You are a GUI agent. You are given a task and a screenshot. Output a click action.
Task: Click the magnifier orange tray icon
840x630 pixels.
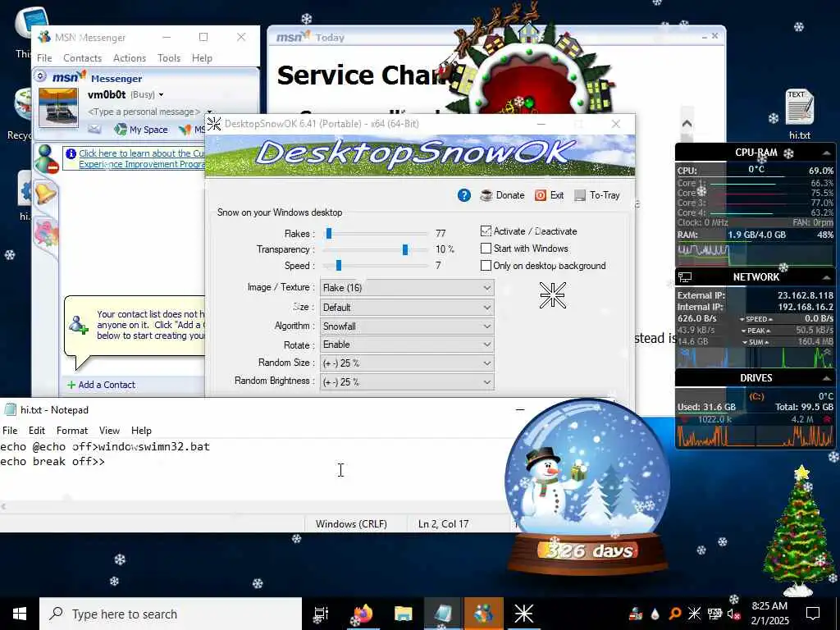pos(674,614)
